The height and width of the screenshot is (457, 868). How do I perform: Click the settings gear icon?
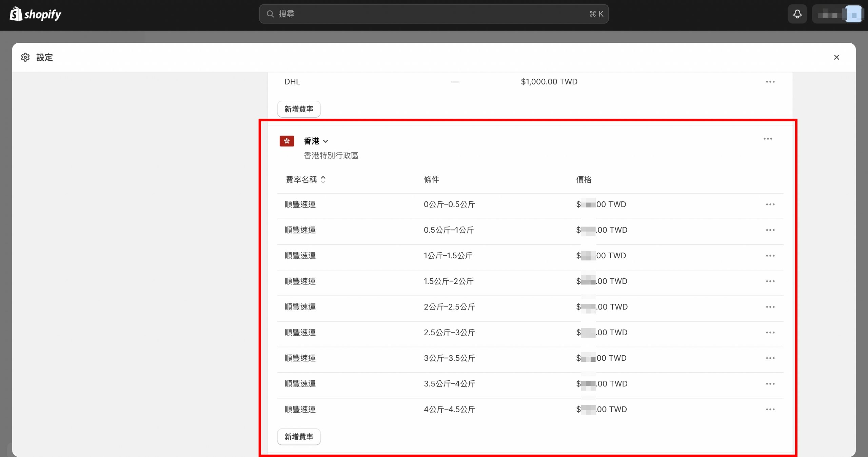click(x=25, y=57)
